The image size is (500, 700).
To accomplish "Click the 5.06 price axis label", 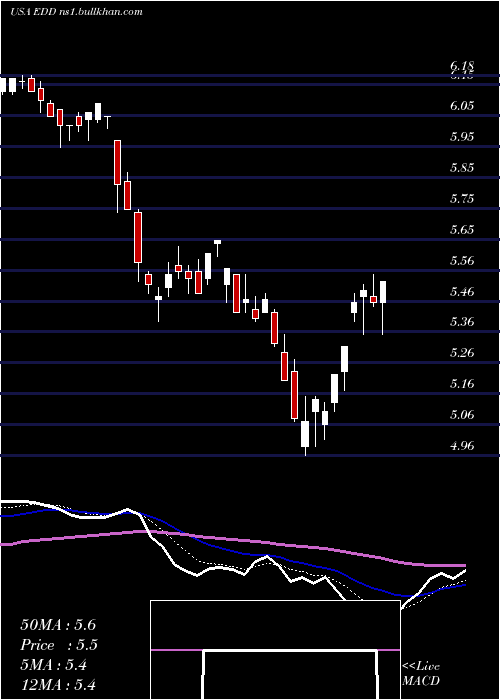I will tap(462, 415).
